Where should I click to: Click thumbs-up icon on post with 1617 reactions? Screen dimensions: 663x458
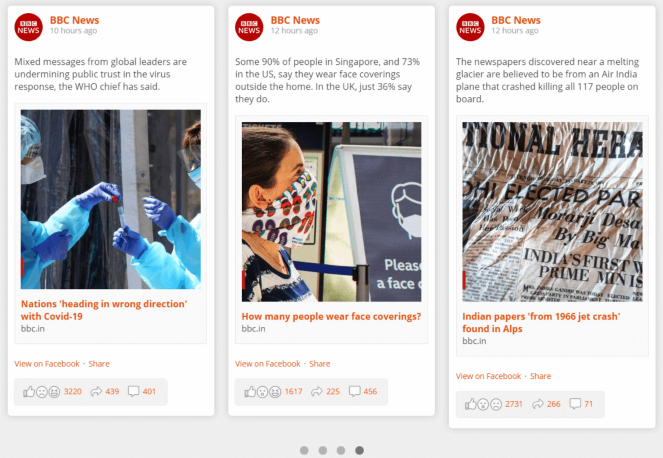click(x=250, y=392)
